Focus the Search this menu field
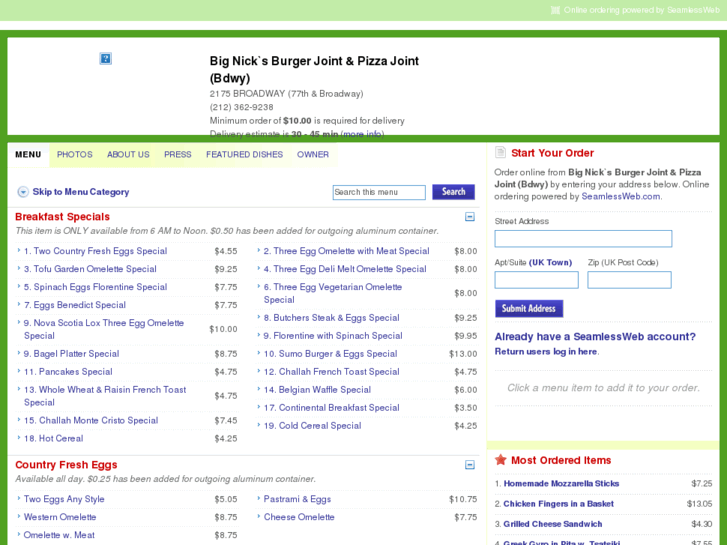This screenshot has height=545, width=727. pyautogui.click(x=379, y=192)
